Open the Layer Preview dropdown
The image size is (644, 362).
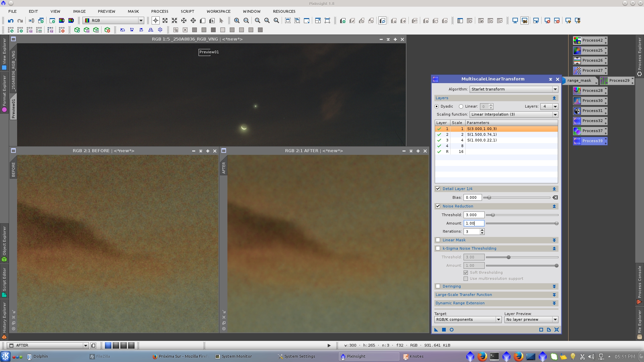point(531,319)
